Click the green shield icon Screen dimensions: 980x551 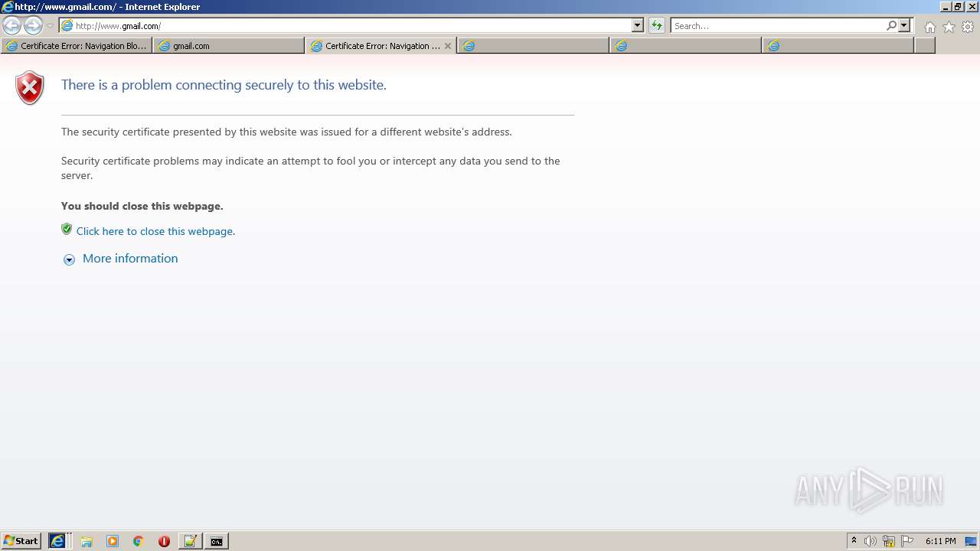click(x=67, y=229)
